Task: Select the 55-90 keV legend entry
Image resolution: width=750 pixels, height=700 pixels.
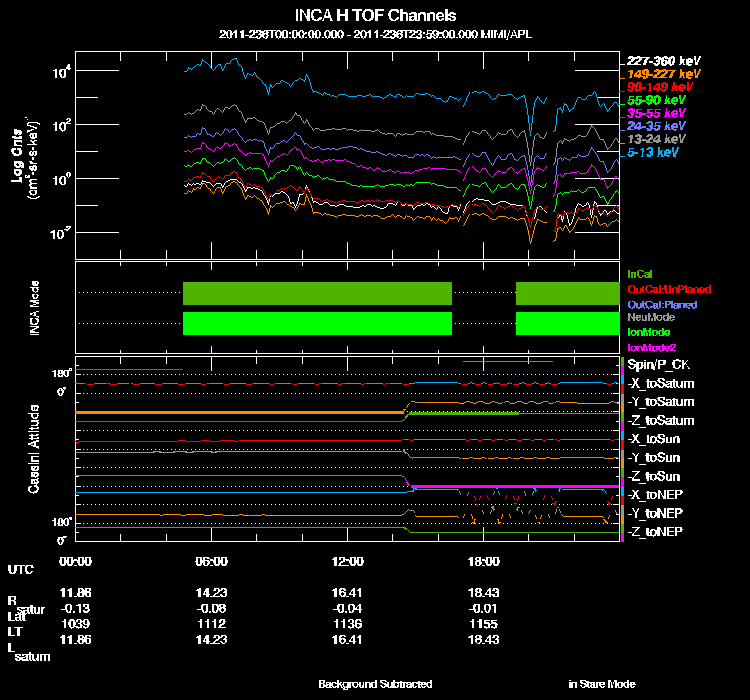Action: [656, 100]
